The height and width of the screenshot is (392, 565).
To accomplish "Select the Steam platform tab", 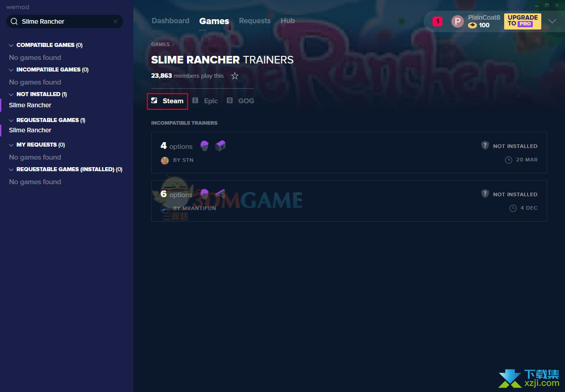I will point(167,101).
